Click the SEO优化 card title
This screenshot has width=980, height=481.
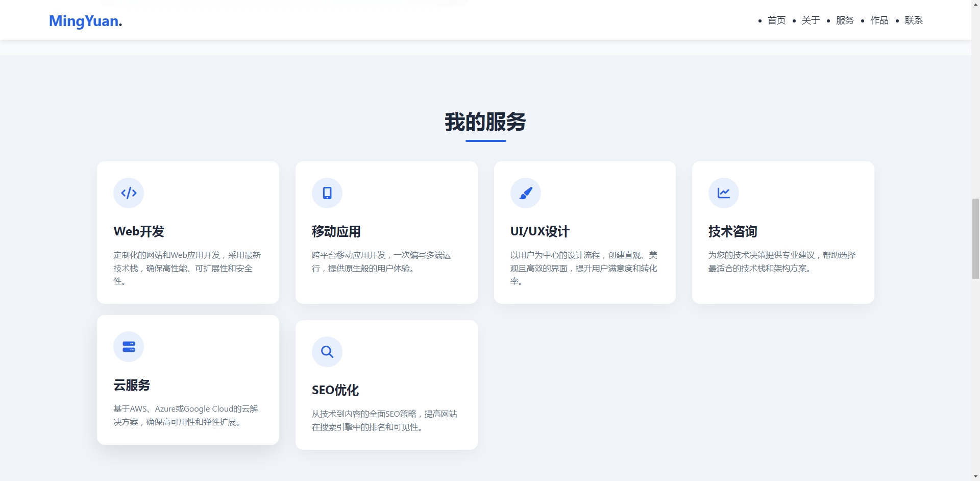335,390
